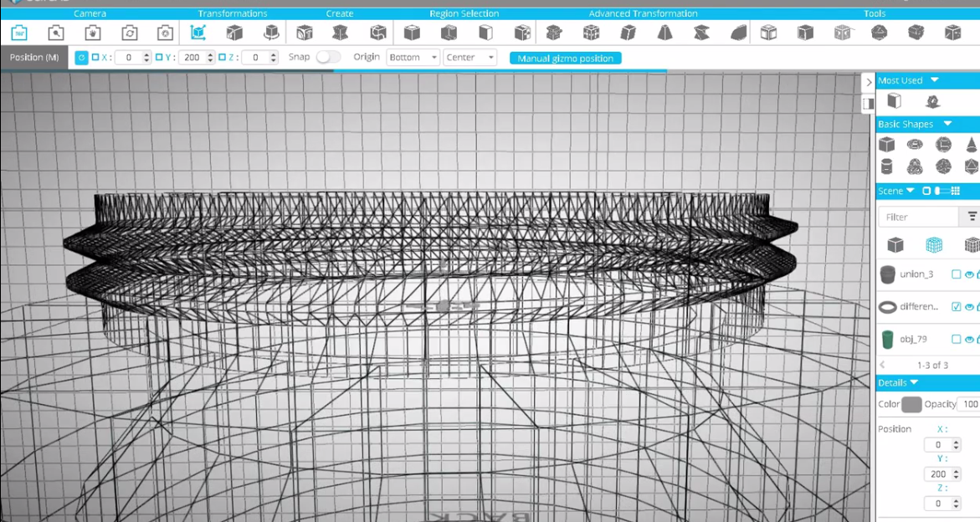Click the Scene Filter text field
980x522 pixels.
coord(919,217)
